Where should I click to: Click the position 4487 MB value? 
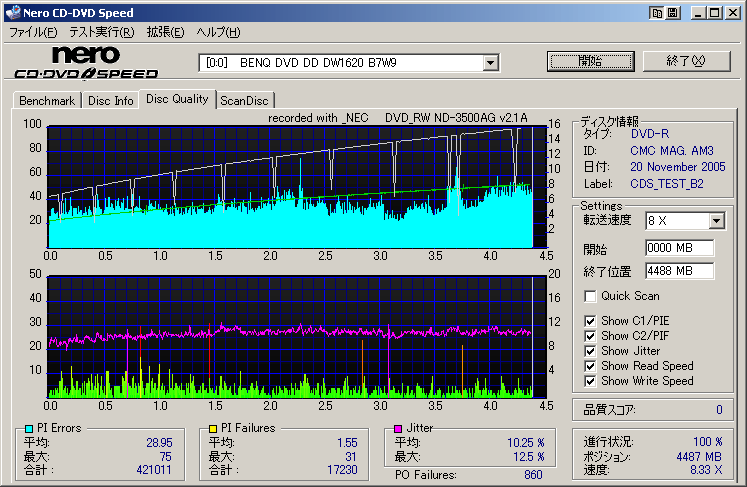[699, 457]
